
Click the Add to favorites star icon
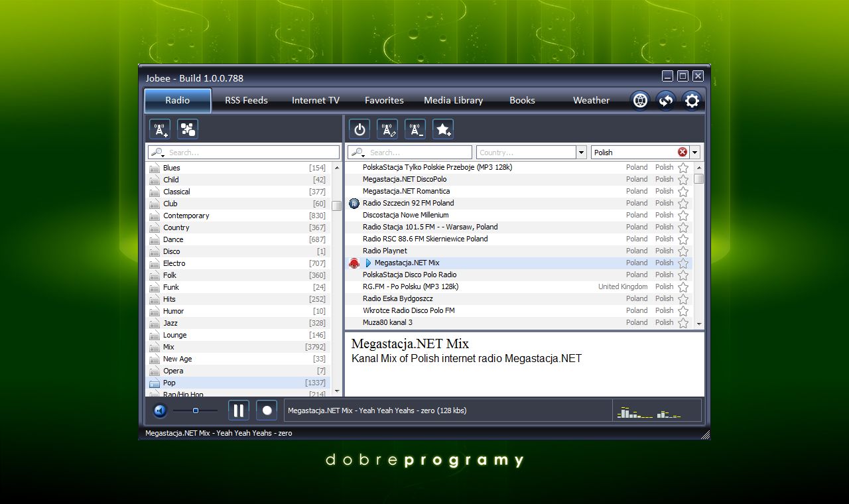442,129
